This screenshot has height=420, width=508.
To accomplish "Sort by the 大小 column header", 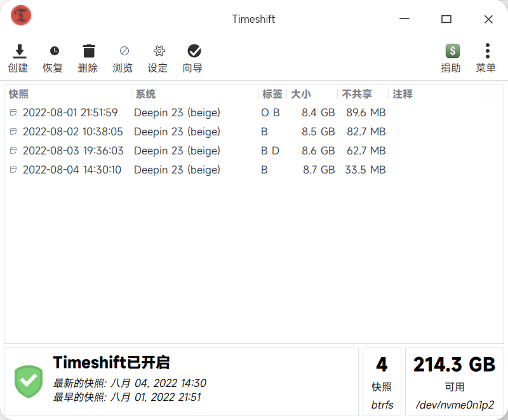I will coord(301,94).
